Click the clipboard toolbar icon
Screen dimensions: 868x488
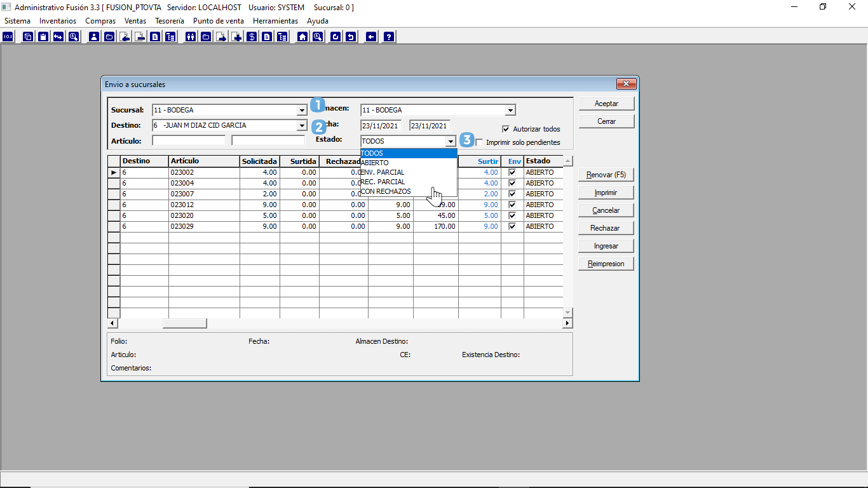click(x=43, y=37)
